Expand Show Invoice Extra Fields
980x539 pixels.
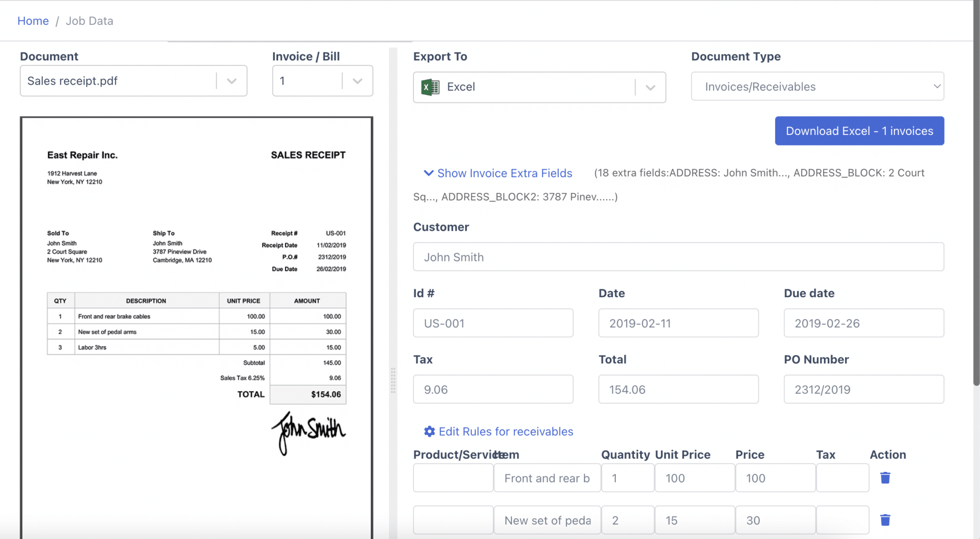click(504, 173)
